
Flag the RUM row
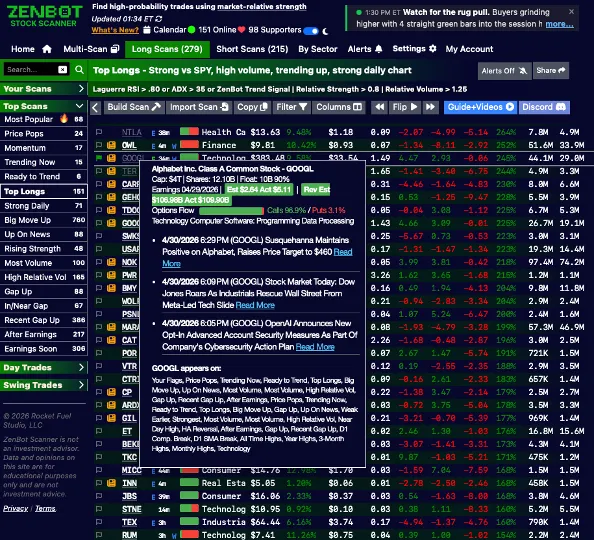coord(99,535)
